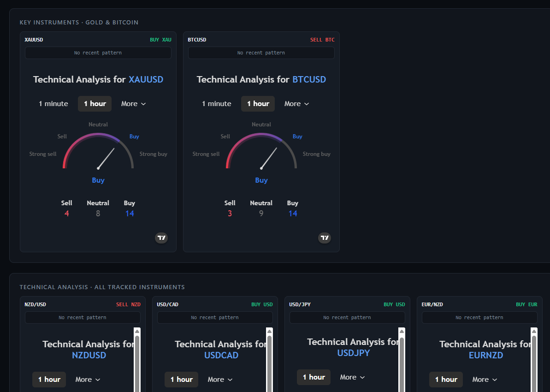Click the NZD/USD card title
Image resolution: width=550 pixels, height=392 pixels.
[x=35, y=304]
